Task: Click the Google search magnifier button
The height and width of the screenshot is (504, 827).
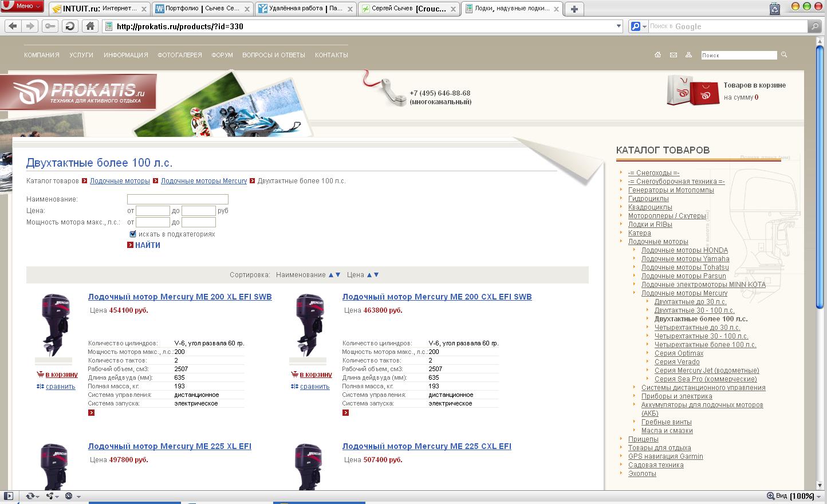Action: [814, 26]
